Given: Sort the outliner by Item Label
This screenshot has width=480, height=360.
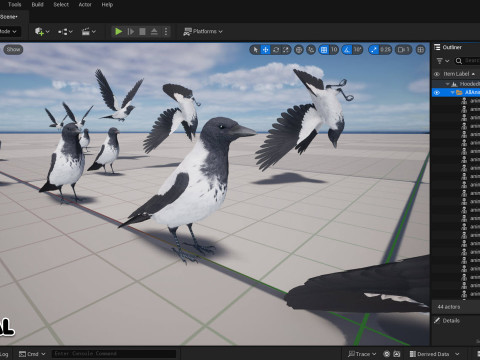Looking at the screenshot, I should (x=459, y=74).
